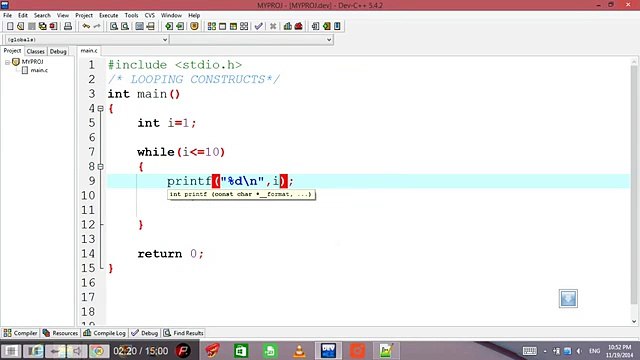Viewport: 640px width, 360px height.
Task: Open the Tools menu
Action: tap(131, 15)
